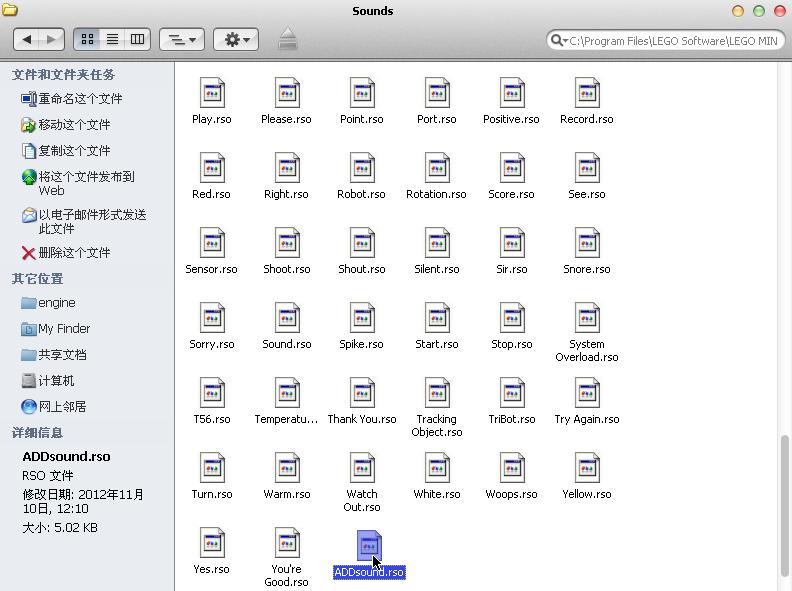792x591 pixels.
Task: Select the Positive.rso file icon
Action: tap(512, 93)
